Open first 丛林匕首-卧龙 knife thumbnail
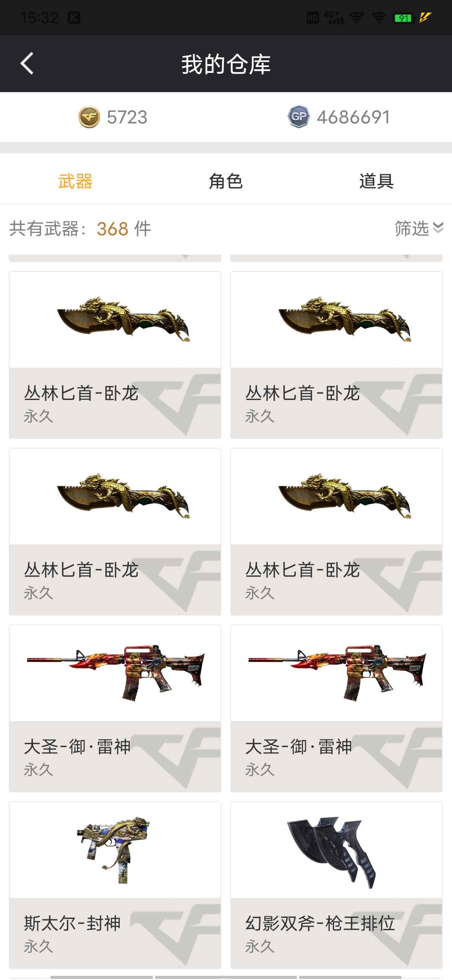452x980 pixels. 123,319
